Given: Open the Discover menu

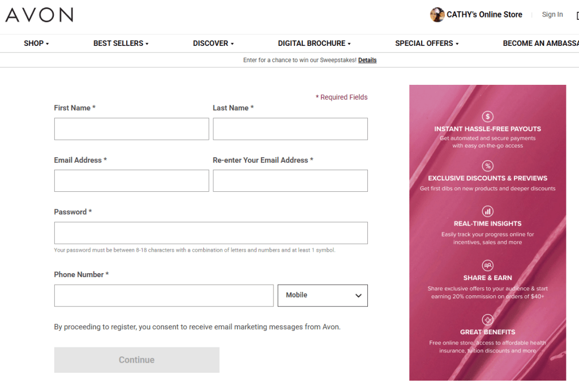Looking at the screenshot, I should pyautogui.click(x=213, y=44).
